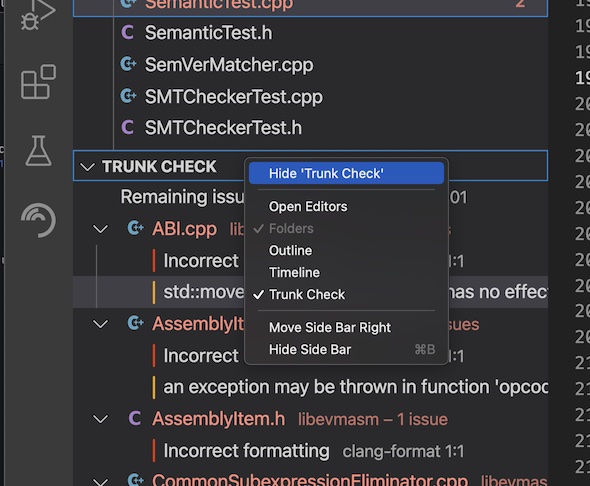
Task: Open SemVerMatcher.cpp file
Action: coord(229,65)
